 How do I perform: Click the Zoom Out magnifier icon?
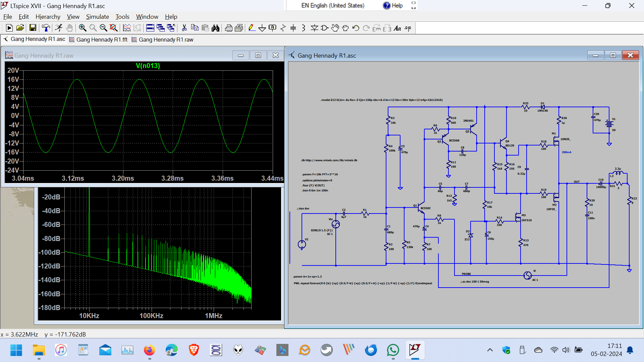click(x=103, y=28)
